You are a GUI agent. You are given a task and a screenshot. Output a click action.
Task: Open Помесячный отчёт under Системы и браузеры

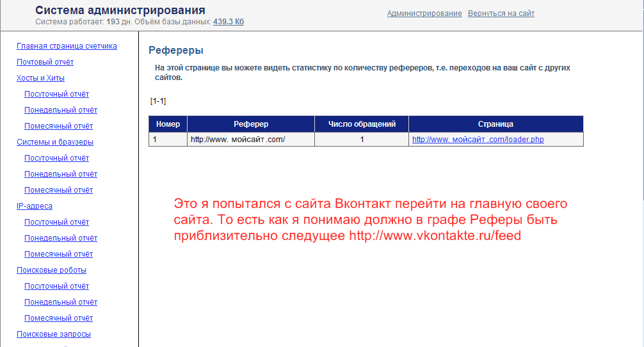pyautogui.click(x=58, y=190)
